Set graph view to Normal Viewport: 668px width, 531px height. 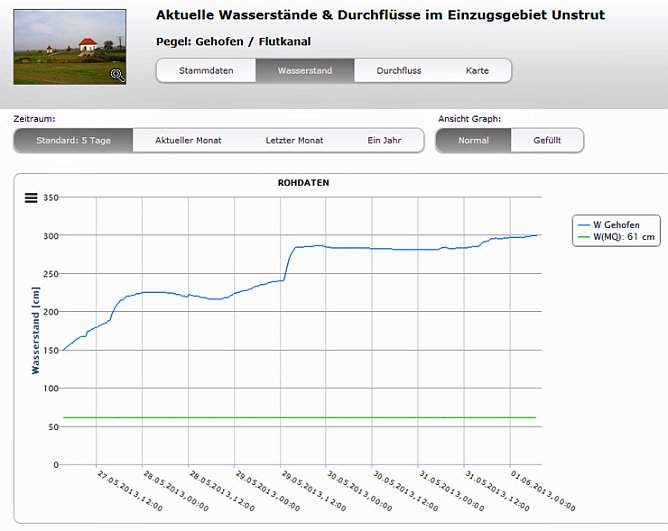click(473, 141)
